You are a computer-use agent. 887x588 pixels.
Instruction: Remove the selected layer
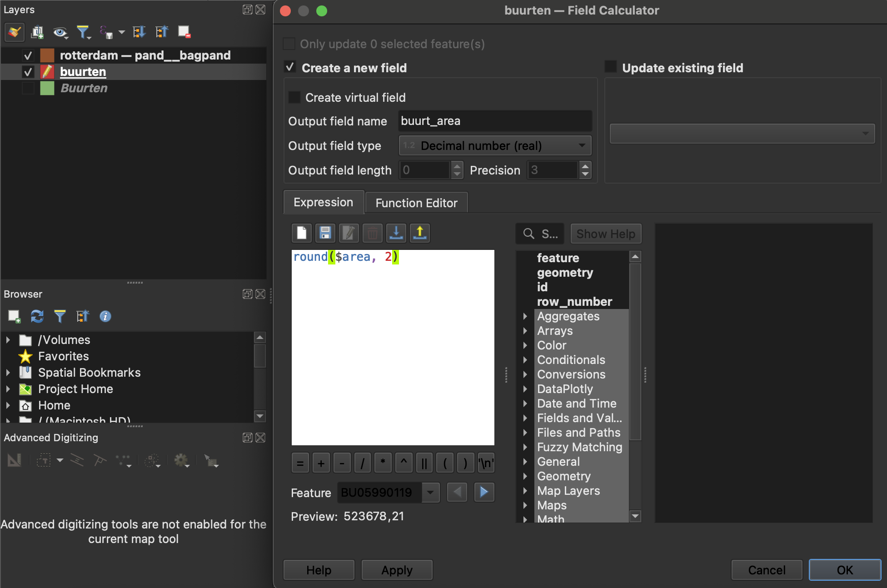184,32
